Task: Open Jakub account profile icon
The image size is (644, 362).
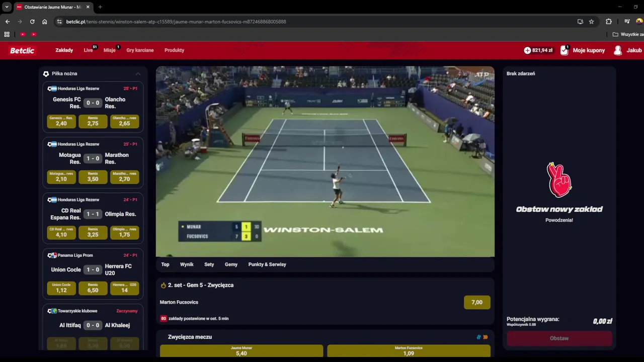Action: coord(618,50)
